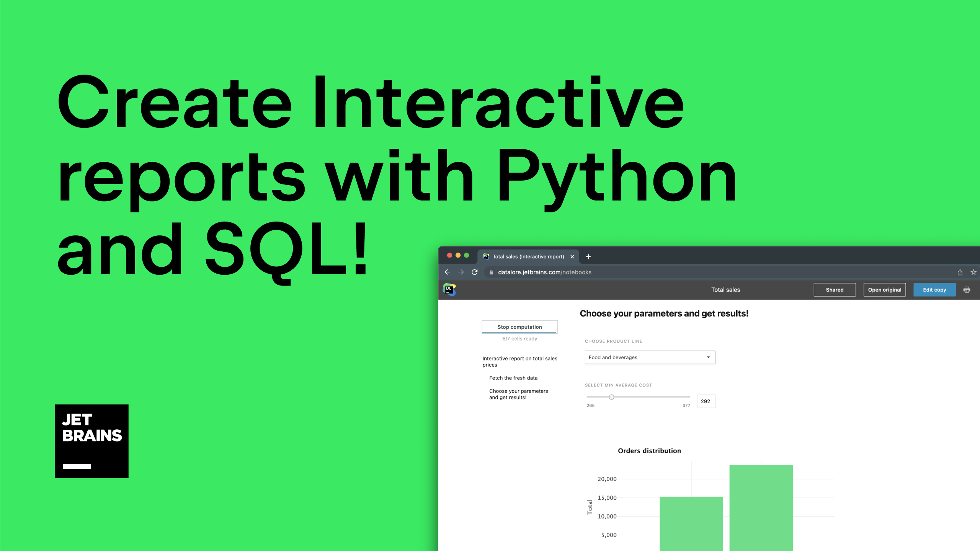
Task: Click the shorter bar in Orders distribution
Action: 691,523
